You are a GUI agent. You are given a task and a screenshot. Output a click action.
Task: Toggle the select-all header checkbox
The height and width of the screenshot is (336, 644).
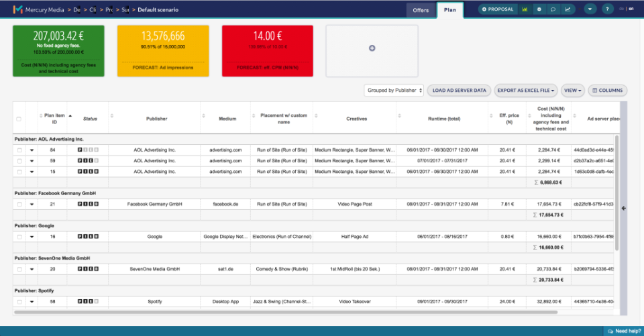tap(19, 119)
